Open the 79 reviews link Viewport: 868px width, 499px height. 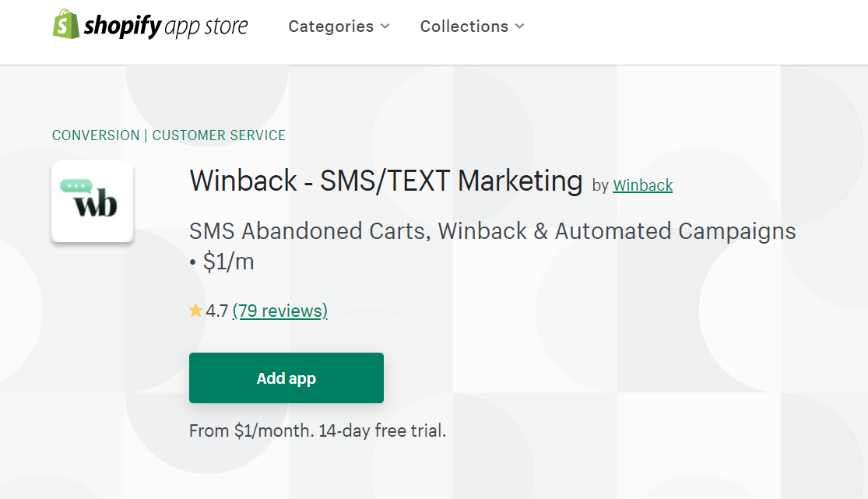pyautogui.click(x=280, y=311)
